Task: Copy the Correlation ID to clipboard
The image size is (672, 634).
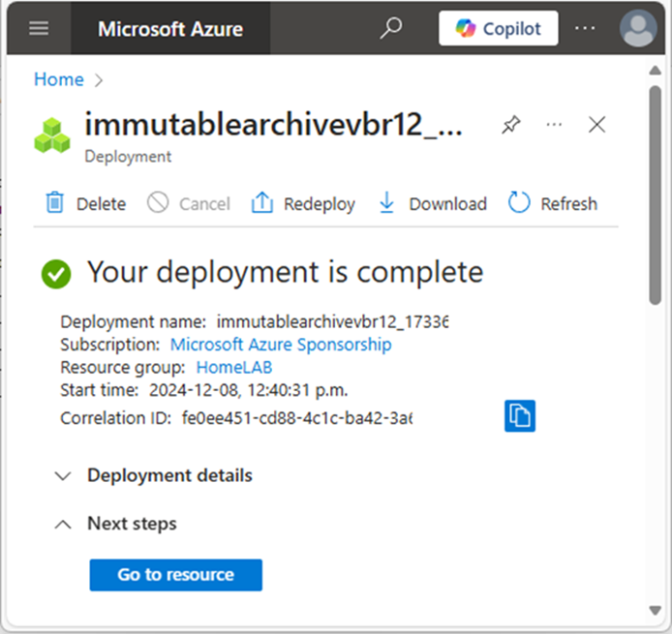Action: tap(520, 416)
